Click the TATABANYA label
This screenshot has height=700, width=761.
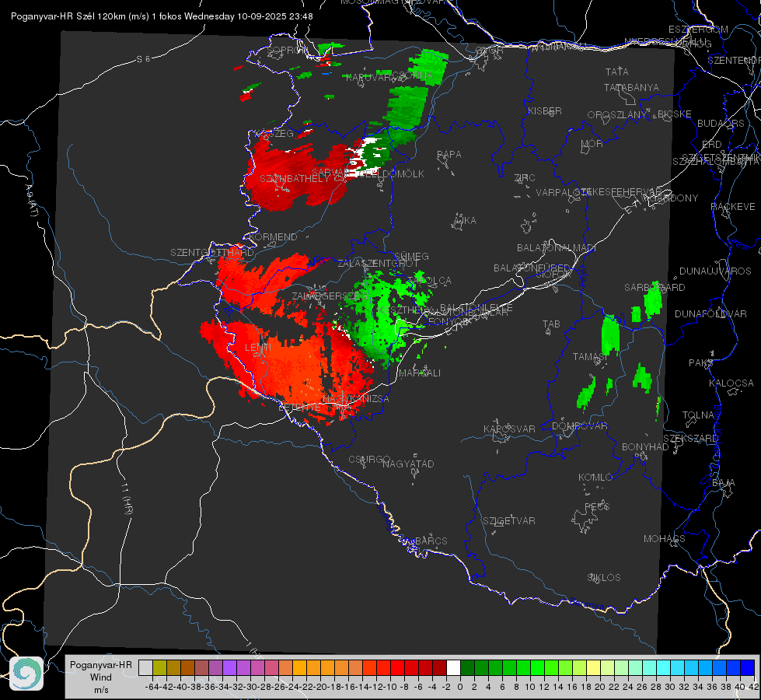coord(631,87)
